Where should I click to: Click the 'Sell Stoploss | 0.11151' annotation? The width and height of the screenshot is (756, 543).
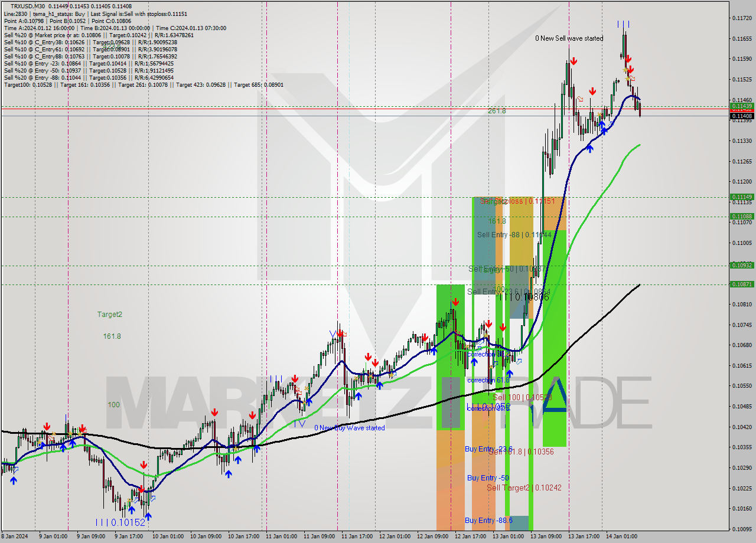pyautogui.click(x=517, y=201)
